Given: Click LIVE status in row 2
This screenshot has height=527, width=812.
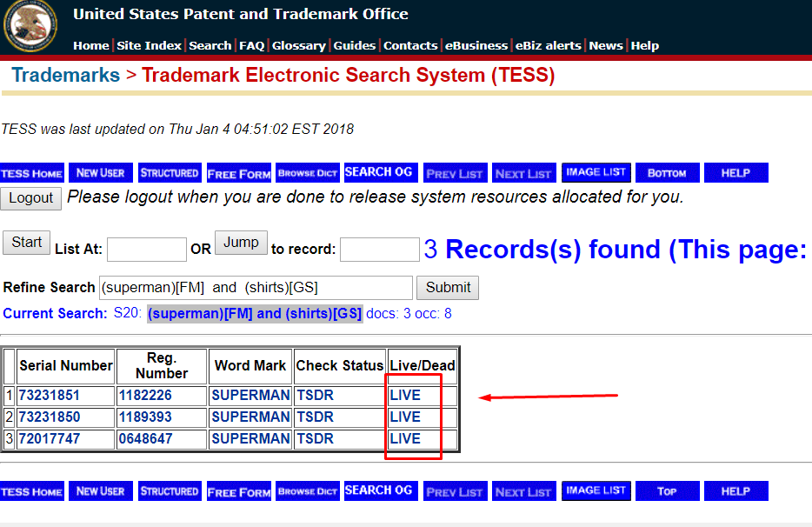Looking at the screenshot, I should pyautogui.click(x=405, y=417).
